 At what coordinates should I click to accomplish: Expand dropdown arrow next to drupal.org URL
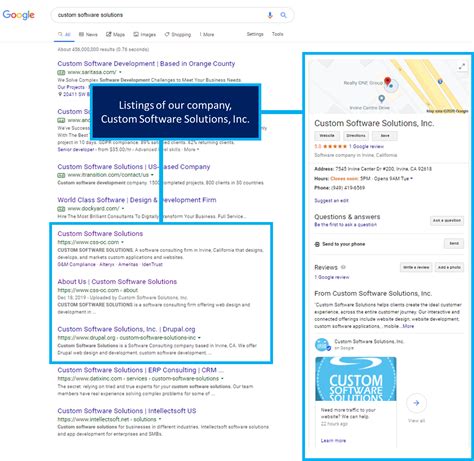pos(199,338)
